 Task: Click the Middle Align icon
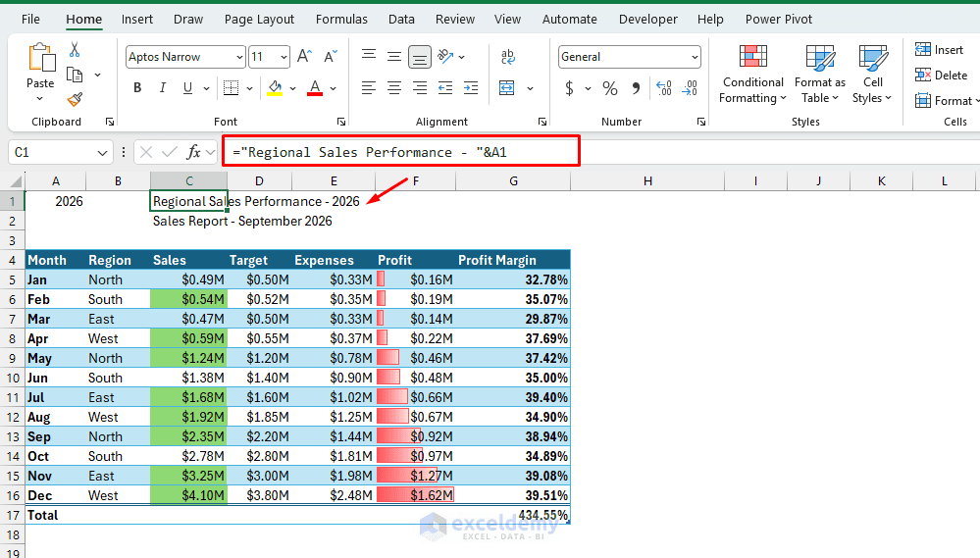click(x=393, y=56)
